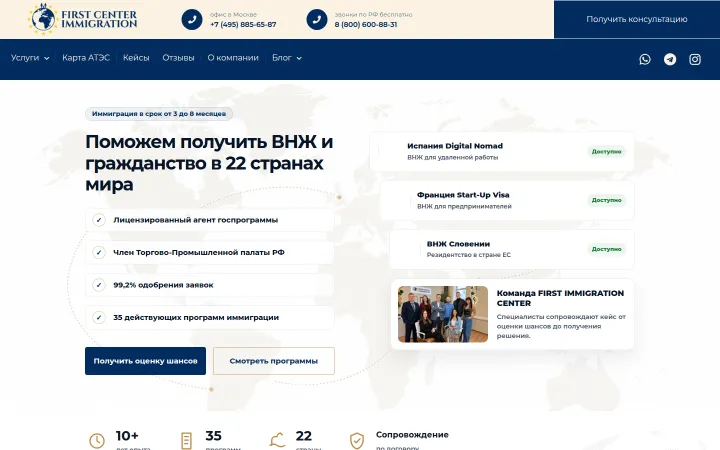
Task: Click the map icon beside 22 страны
Action: (277, 440)
